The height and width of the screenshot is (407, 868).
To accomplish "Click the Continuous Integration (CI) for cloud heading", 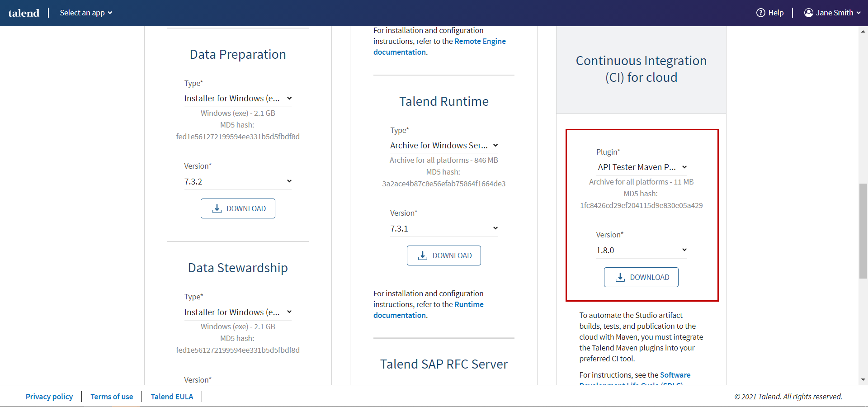I will 641,69.
